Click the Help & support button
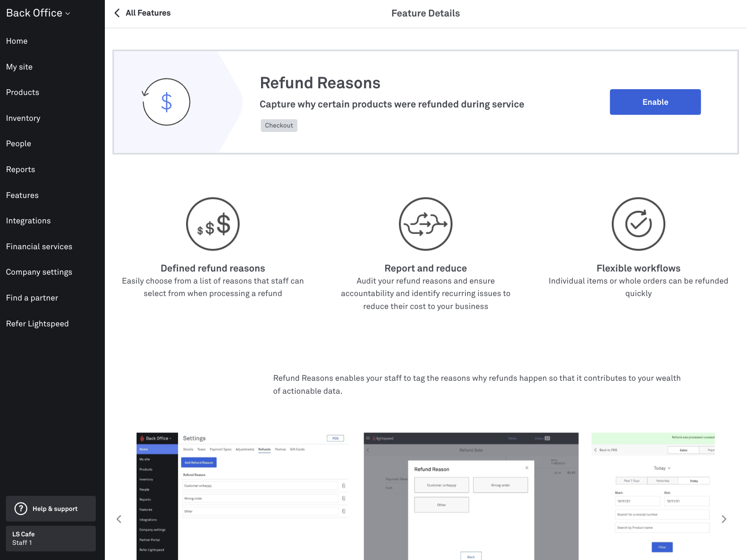747x560 pixels. [x=51, y=509]
